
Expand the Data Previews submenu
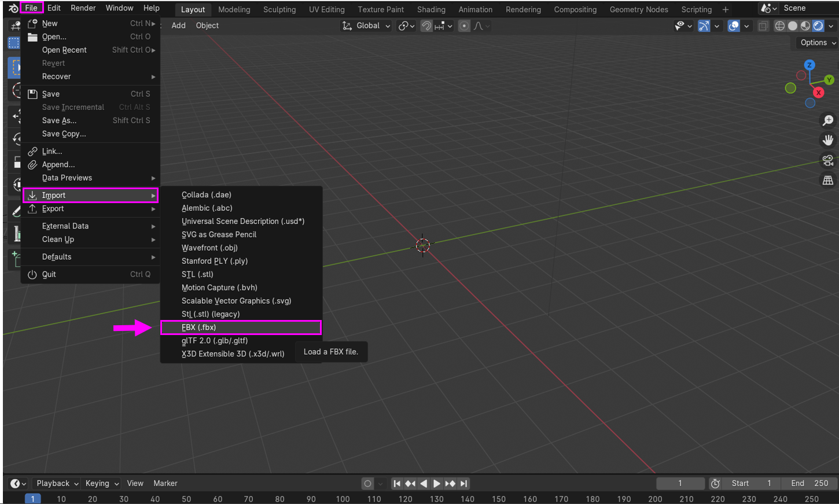point(90,178)
